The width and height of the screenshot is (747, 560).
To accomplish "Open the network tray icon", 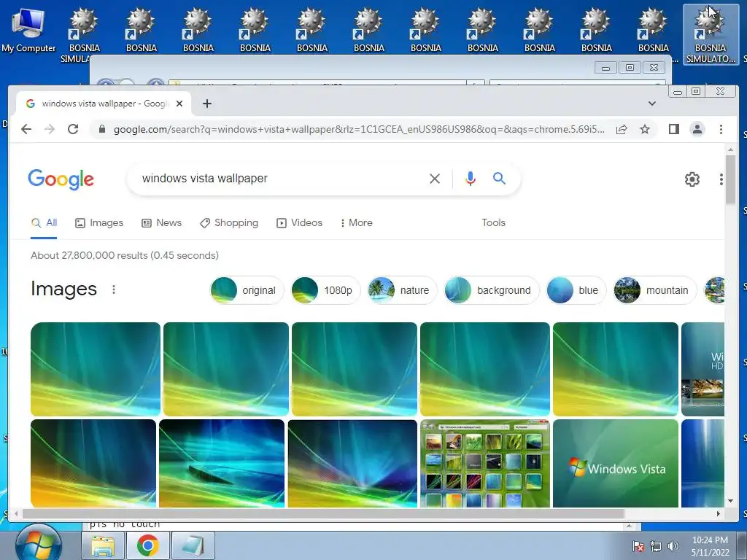I will [656, 546].
